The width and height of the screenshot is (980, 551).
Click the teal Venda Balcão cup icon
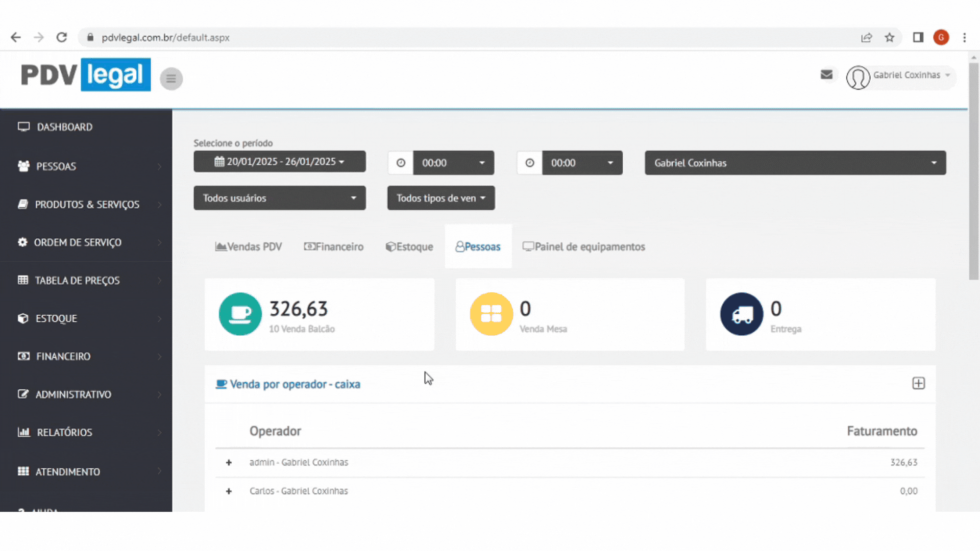240,314
